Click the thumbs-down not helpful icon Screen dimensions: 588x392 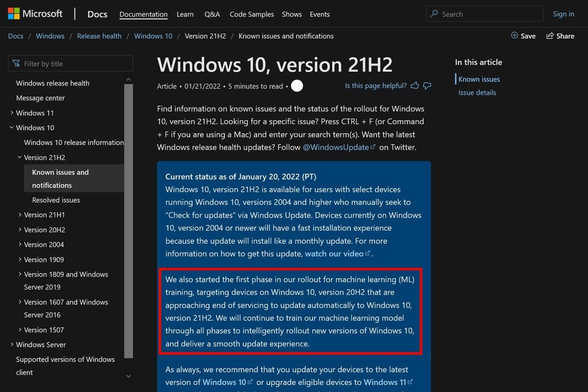point(427,86)
